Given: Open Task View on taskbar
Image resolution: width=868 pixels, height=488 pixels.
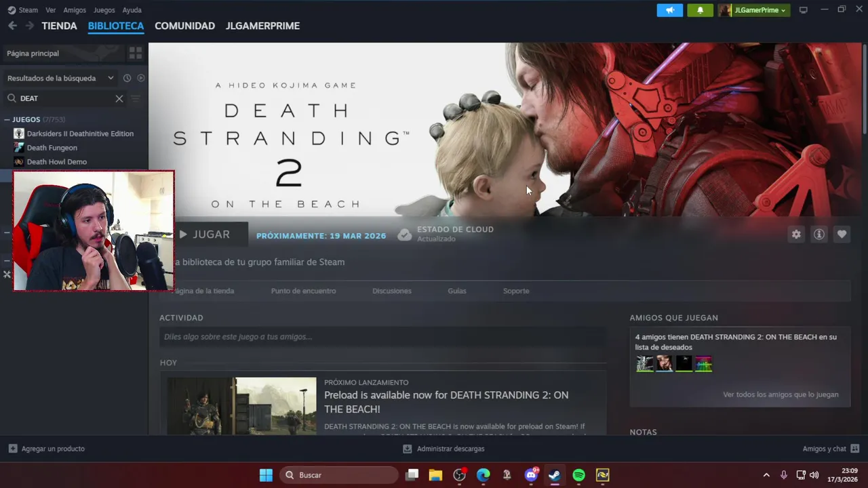Looking at the screenshot, I should [x=412, y=475].
